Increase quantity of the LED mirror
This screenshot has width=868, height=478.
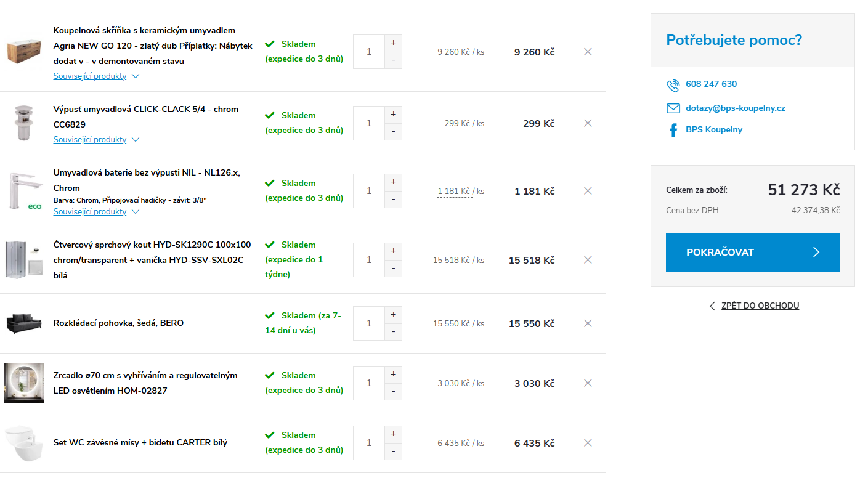(x=393, y=375)
